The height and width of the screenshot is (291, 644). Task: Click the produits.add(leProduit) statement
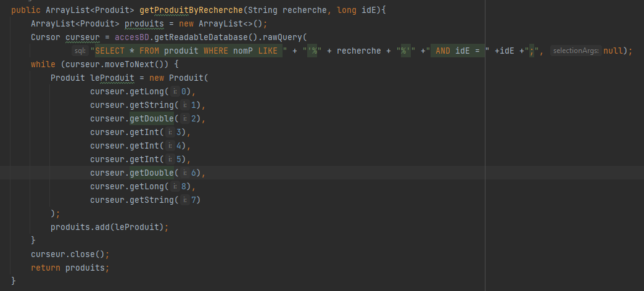pos(110,227)
